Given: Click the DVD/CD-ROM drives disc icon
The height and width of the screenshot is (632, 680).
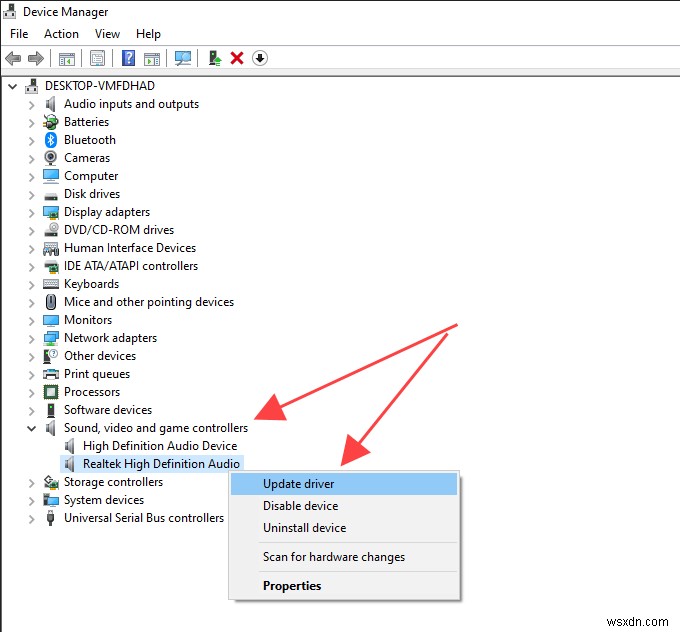Looking at the screenshot, I should 51,229.
